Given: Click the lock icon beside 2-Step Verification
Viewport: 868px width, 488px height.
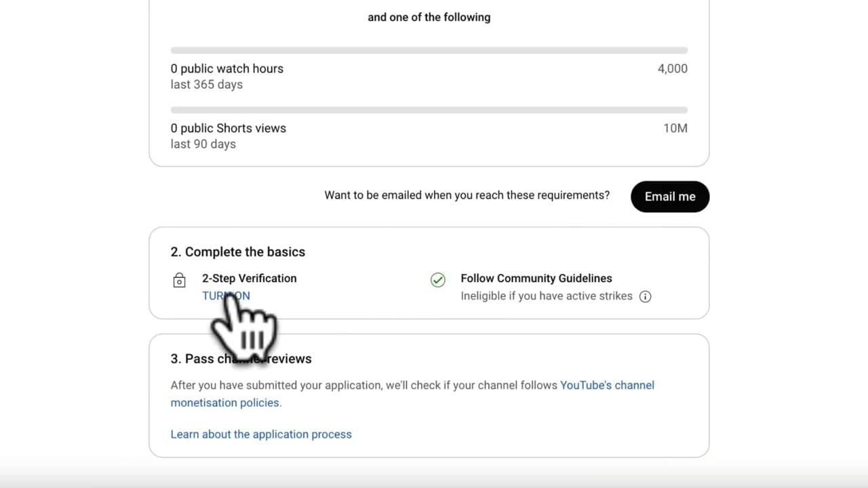Looking at the screenshot, I should click(179, 280).
